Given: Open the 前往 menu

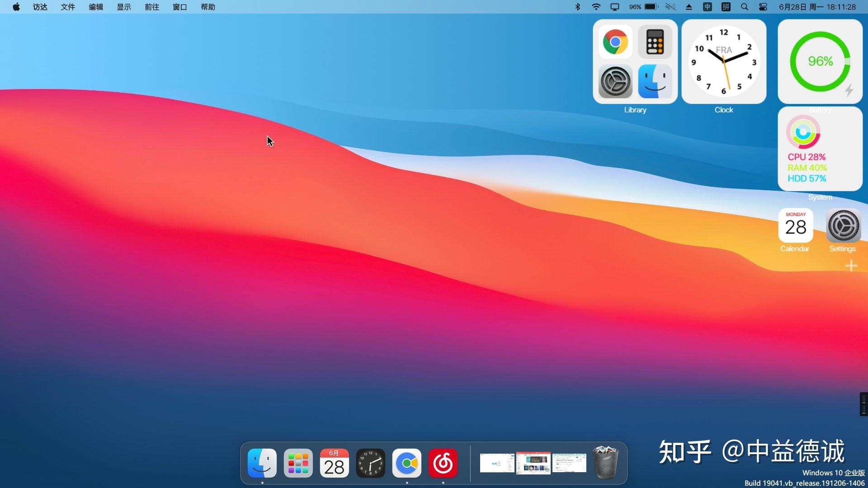Looking at the screenshot, I should pyautogui.click(x=152, y=7).
